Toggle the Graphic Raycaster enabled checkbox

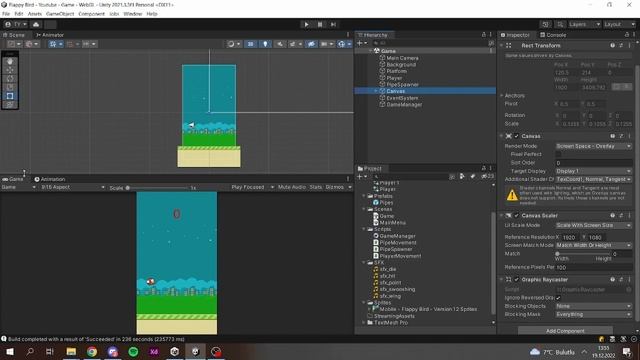[516, 280]
